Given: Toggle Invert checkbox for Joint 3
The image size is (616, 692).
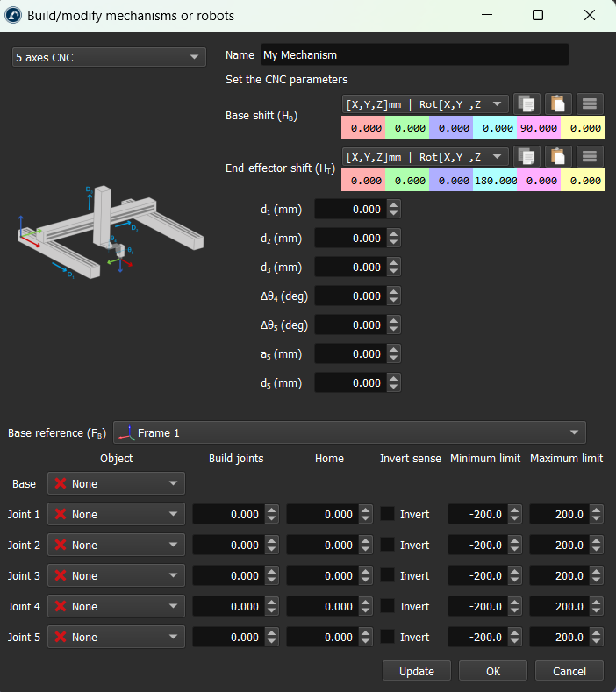Looking at the screenshot, I should coord(387,576).
